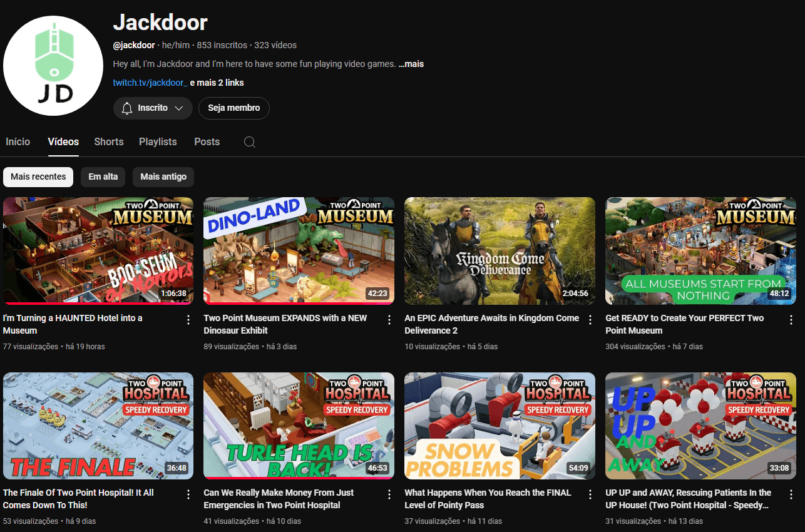Open options menu for Kingdom Come video
This screenshot has width=805, height=532.
590,320
